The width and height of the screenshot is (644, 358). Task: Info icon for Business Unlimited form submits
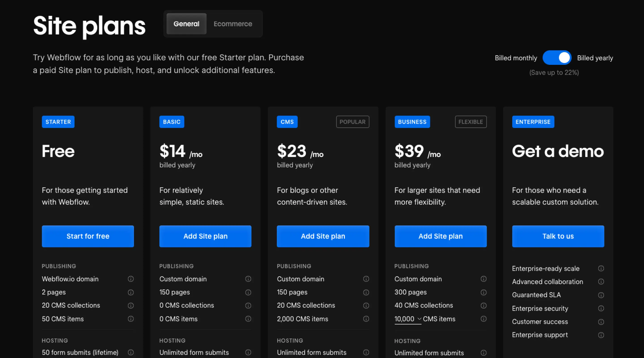click(483, 353)
